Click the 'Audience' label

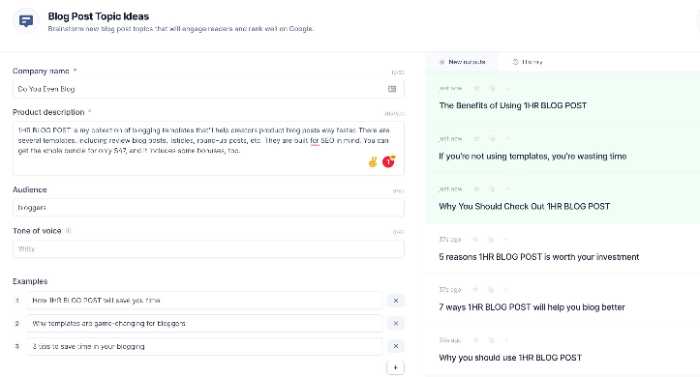click(29, 190)
